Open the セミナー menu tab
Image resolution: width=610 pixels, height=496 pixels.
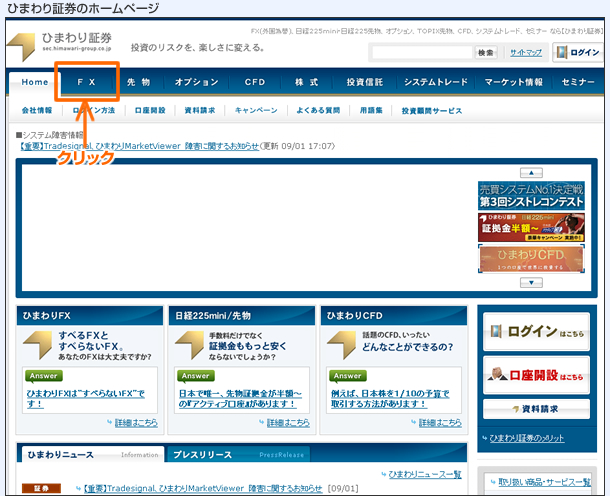point(578,82)
